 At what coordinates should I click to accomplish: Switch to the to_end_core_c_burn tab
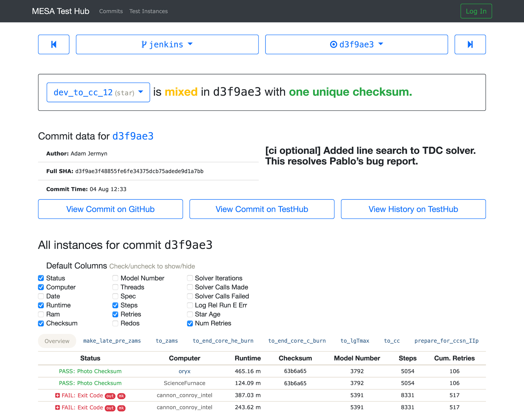click(x=297, y=341)
